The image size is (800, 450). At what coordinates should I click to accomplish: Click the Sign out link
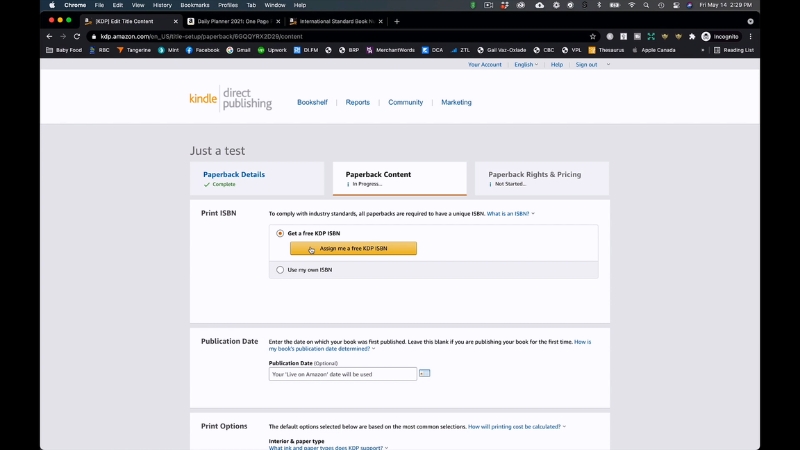[586, 65]
